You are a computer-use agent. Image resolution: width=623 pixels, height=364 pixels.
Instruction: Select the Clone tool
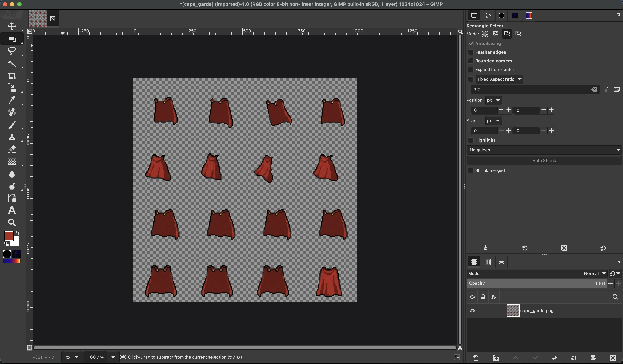point(12,137)
